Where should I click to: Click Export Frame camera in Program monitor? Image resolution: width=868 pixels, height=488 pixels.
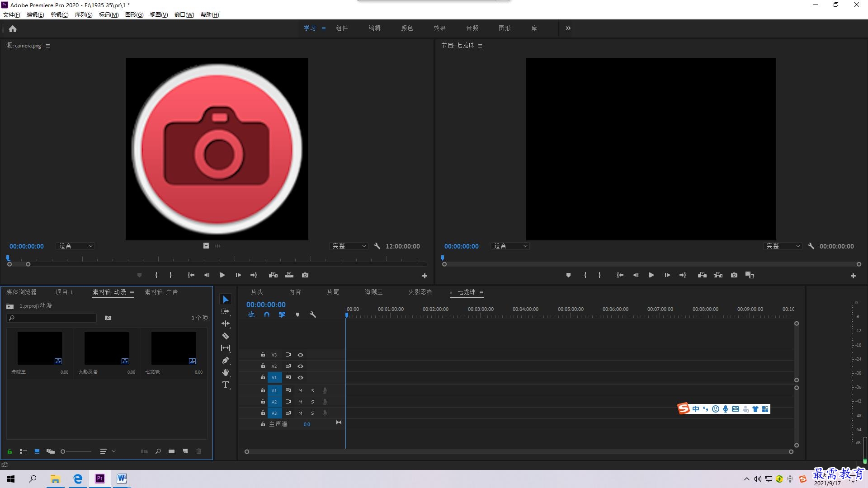pos(734,275)
